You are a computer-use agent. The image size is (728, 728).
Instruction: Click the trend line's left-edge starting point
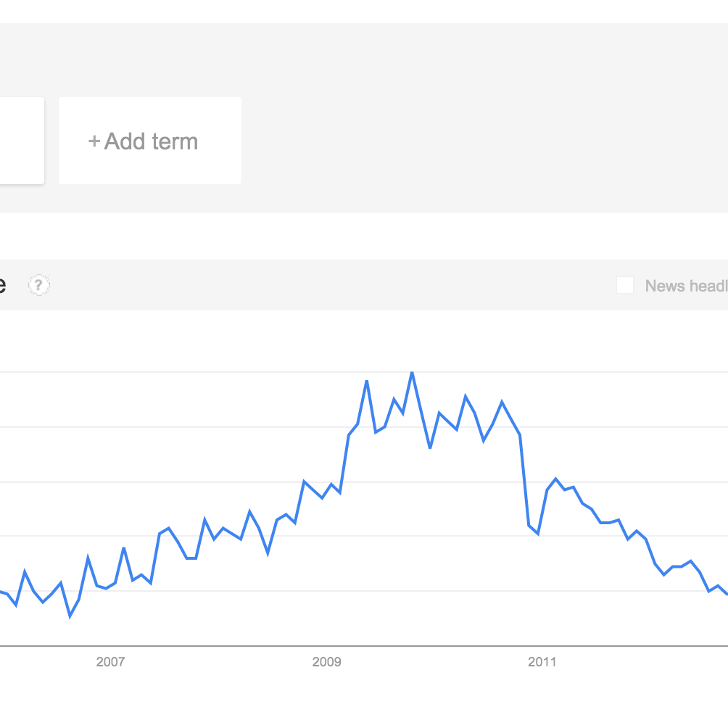point(1,592)
